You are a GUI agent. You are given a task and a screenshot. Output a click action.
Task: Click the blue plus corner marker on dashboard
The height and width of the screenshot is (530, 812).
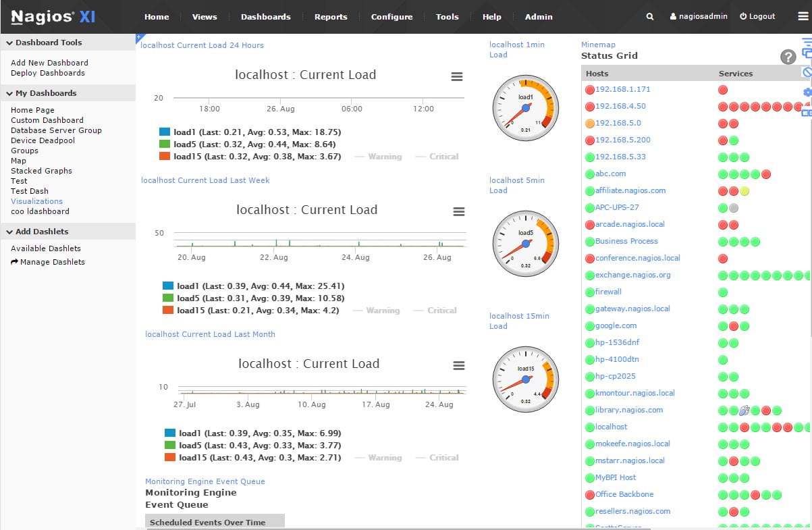[138, 36]
